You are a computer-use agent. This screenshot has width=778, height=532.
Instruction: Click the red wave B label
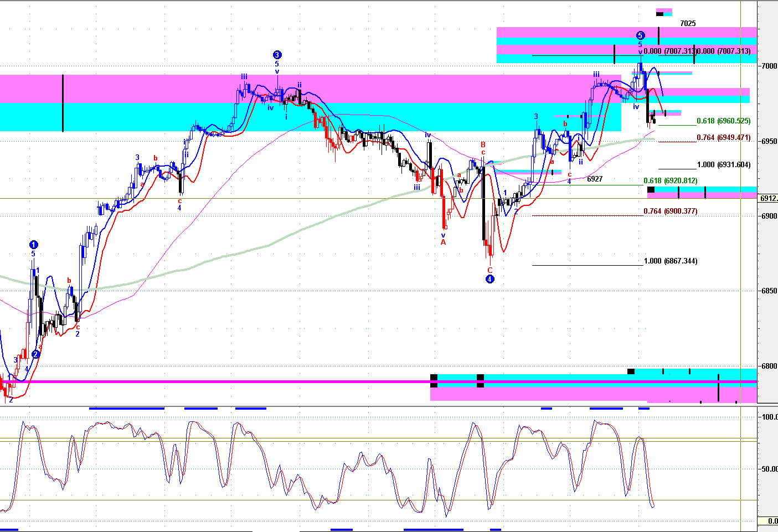(x=483, y=144)
